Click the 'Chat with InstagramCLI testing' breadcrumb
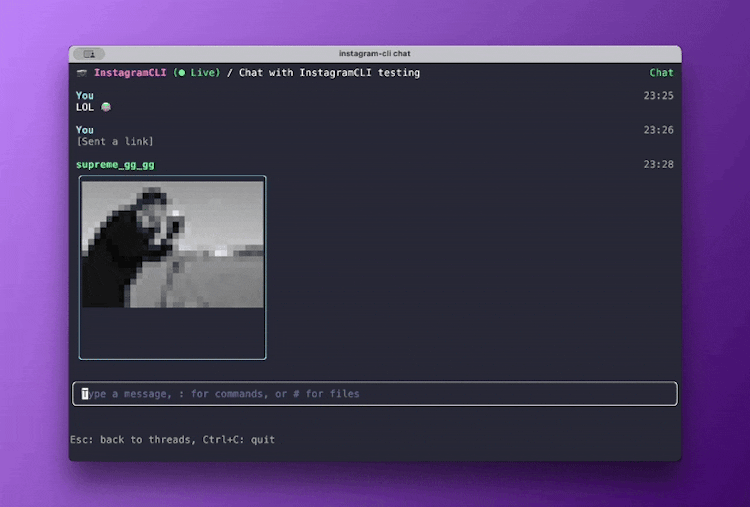750x507 pixels. pos(328,73)
